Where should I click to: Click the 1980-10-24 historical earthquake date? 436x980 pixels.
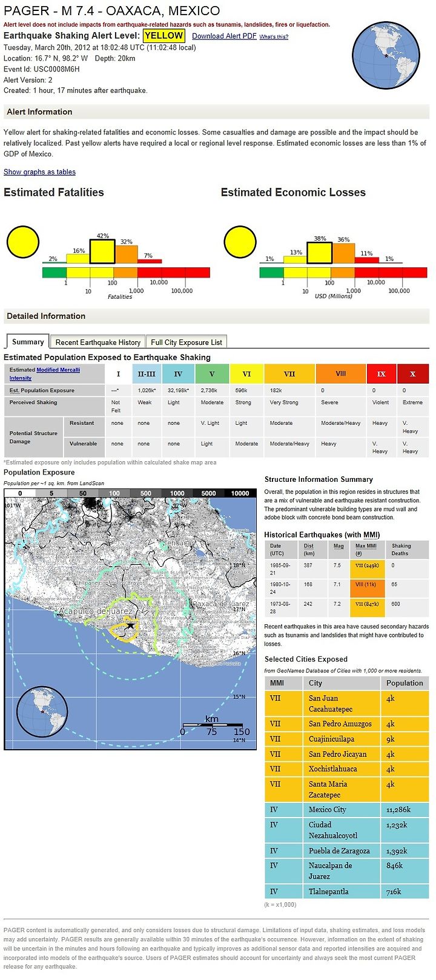pyautogui.click(x=280, y=588)
